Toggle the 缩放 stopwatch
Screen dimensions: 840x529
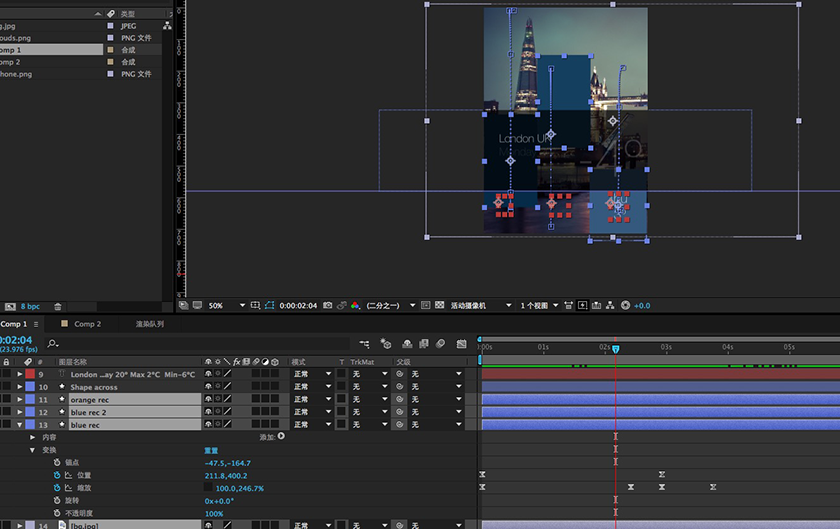pyautogui.click(x=57, y=488)
